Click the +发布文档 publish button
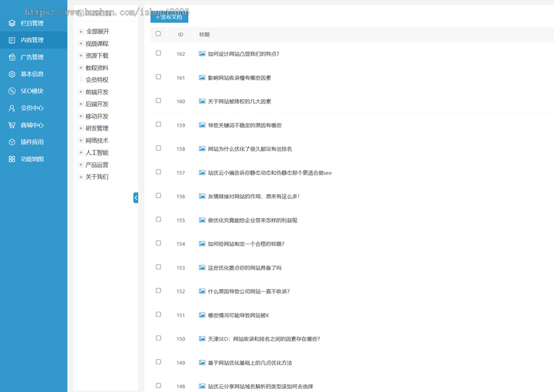554x392 pixels. pyautogui.click(x=169, y=17)
